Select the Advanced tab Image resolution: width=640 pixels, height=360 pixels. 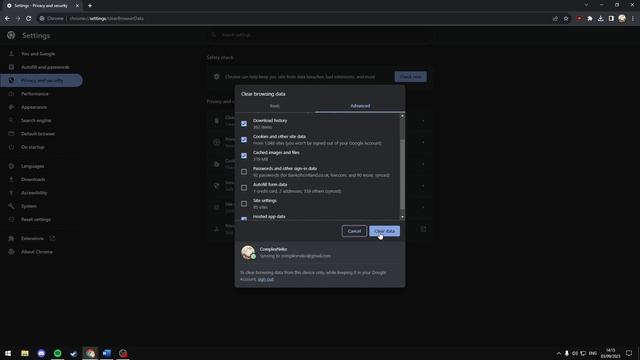point(360,106)
